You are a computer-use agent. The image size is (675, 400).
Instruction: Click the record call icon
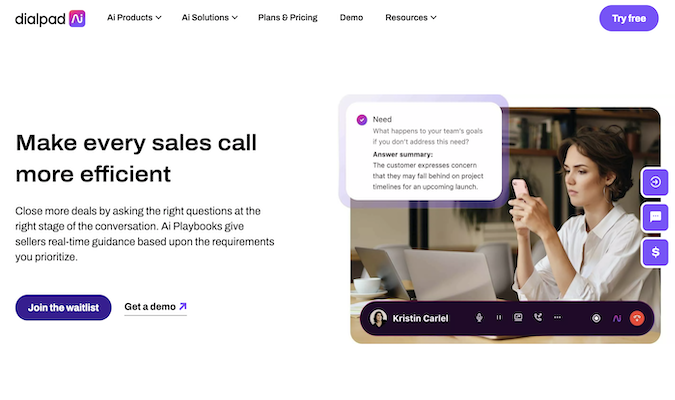[596, 318]
